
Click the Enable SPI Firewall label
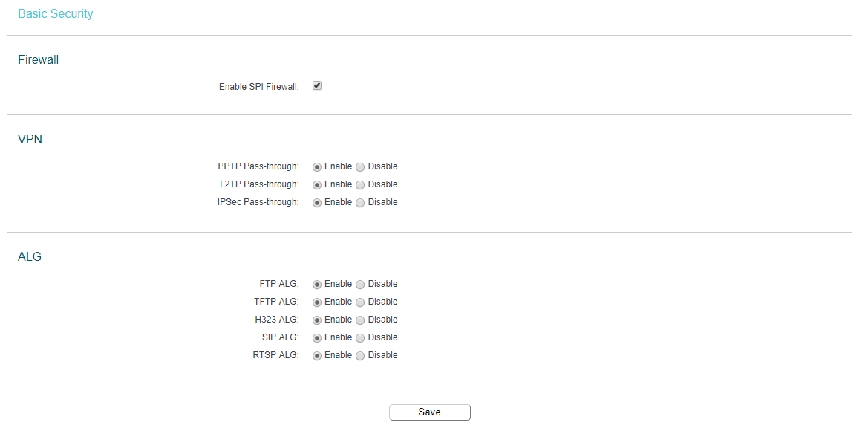[258, 87]
